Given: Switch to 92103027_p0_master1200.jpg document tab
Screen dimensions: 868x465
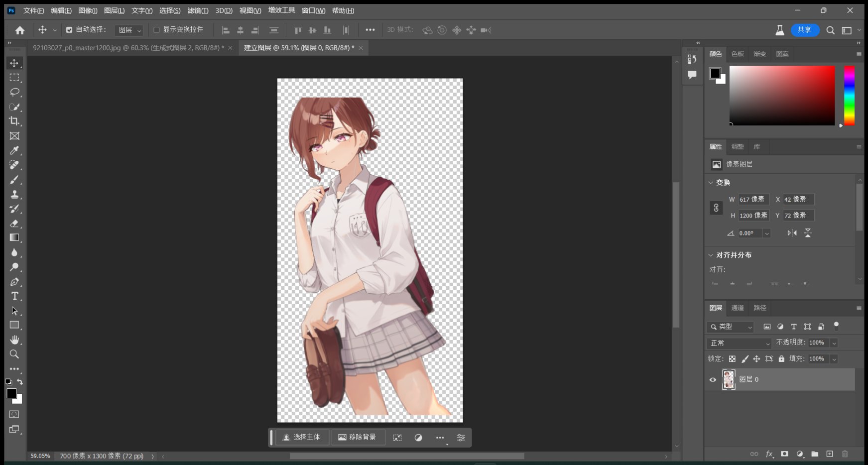Looking at the screenshot, I should point(128,48).
